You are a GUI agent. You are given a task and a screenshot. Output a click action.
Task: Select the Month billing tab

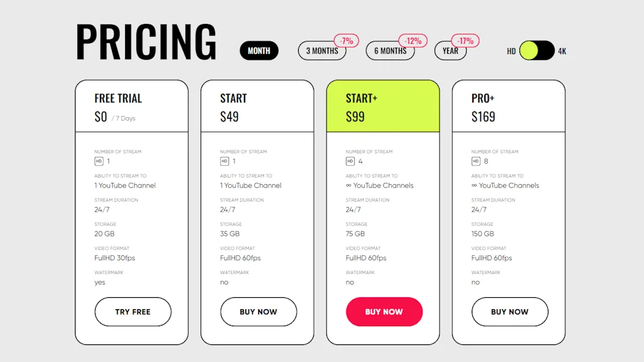(259, 51)
